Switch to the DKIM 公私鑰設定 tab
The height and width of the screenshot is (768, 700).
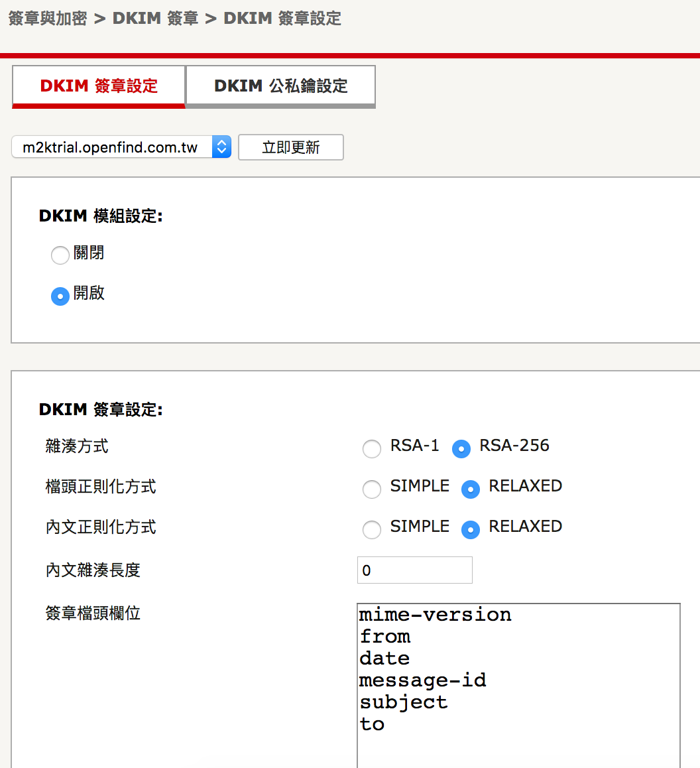(280, 86)
